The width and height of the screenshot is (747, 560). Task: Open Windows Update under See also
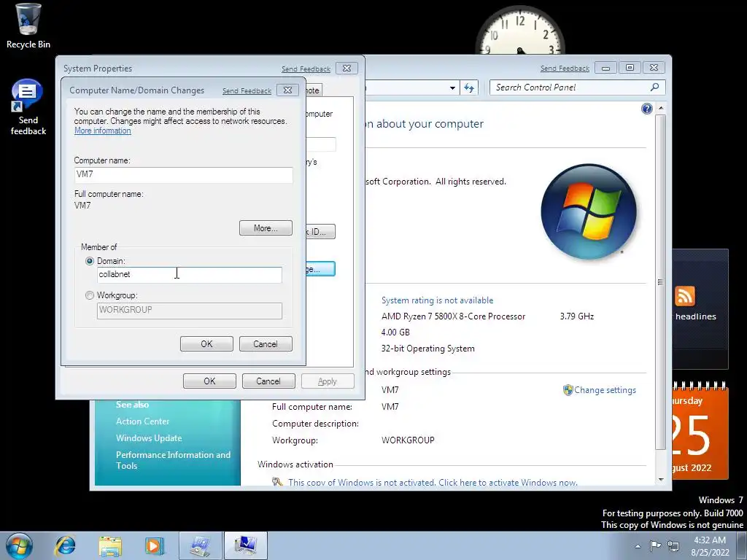(x=149, y=438)
